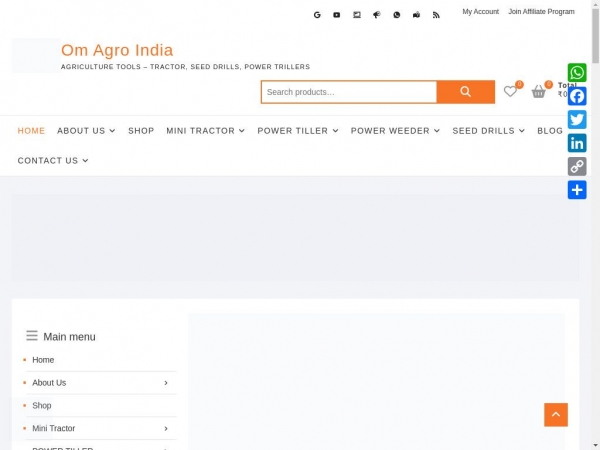Click the megaphone icon in top bar
Image resolution: width=600 pixels, height=450 pixels.
point(377,15)
